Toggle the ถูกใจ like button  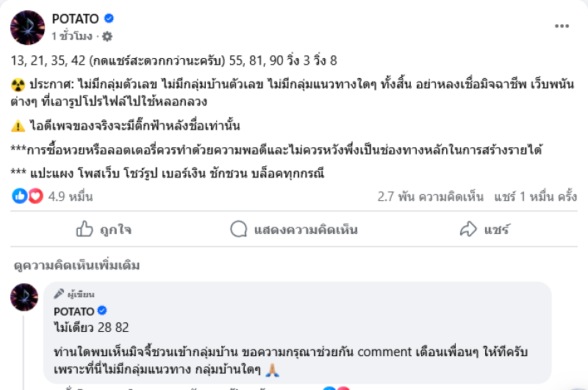point(104,230)
